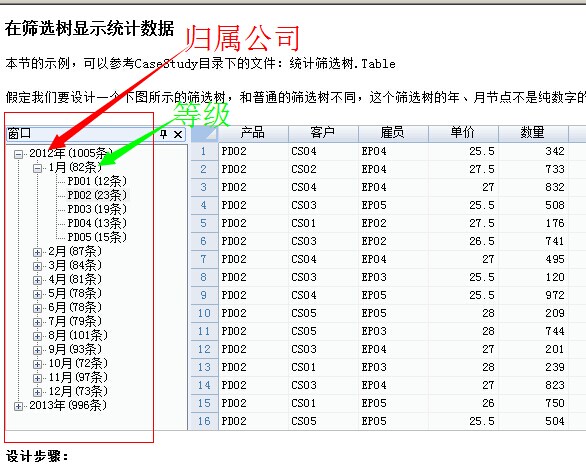Select tree item PD02 (23条)
Screen dimensions: 586x468
pos(97,195)
